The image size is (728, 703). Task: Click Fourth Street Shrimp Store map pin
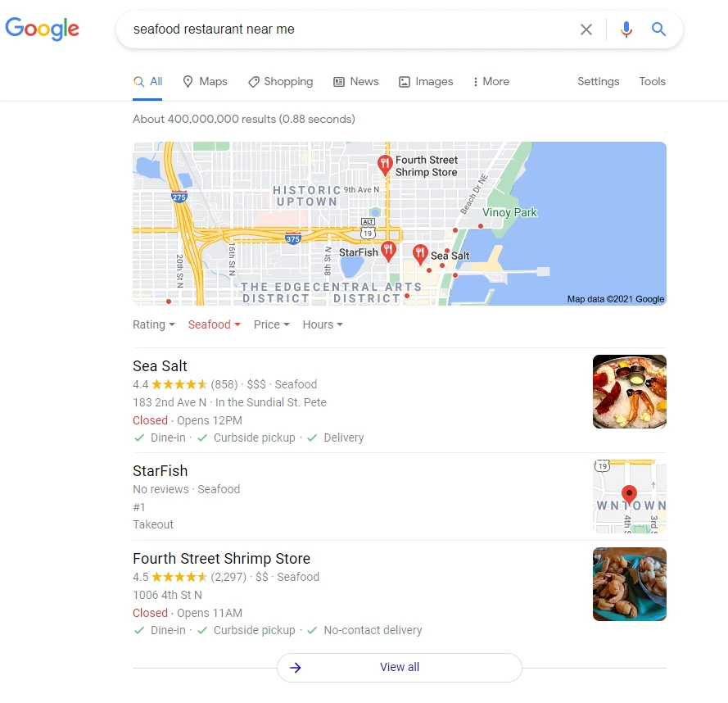pyautogui.click(x=384, y=166)
